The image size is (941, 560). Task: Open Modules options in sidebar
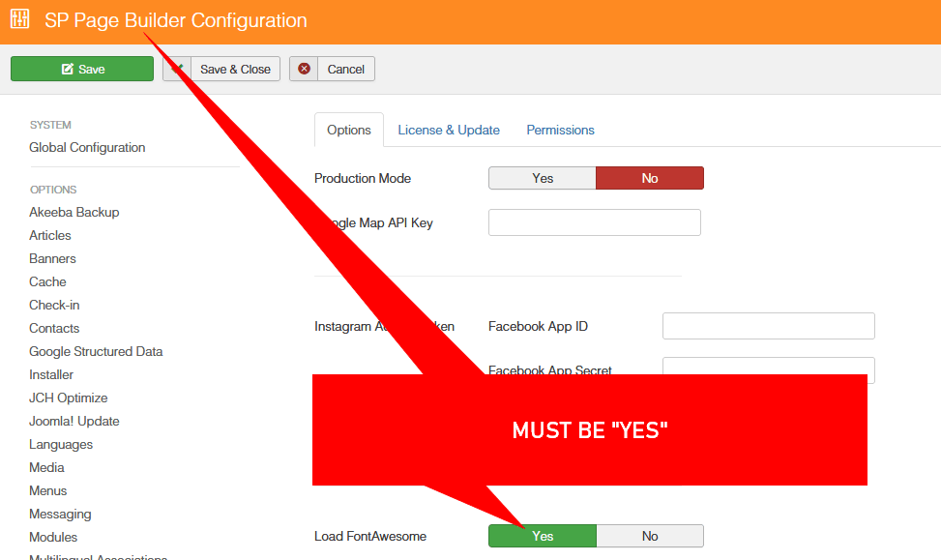53,537
